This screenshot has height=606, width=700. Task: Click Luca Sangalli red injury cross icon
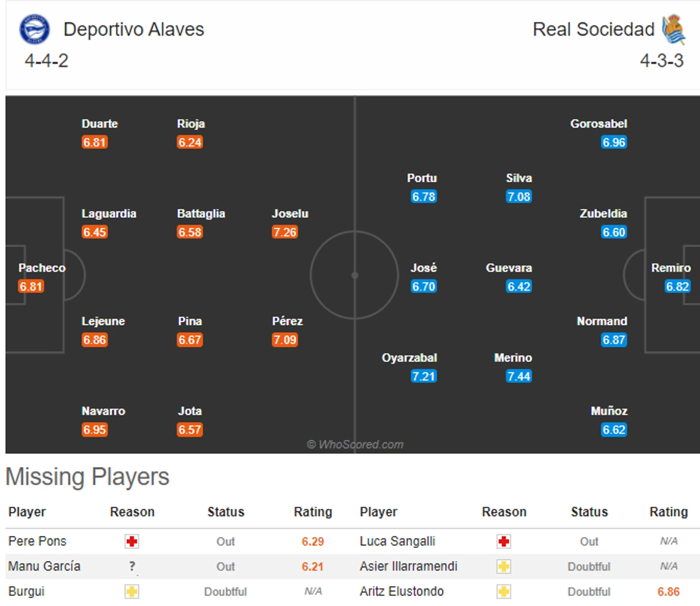coord(503,541)
